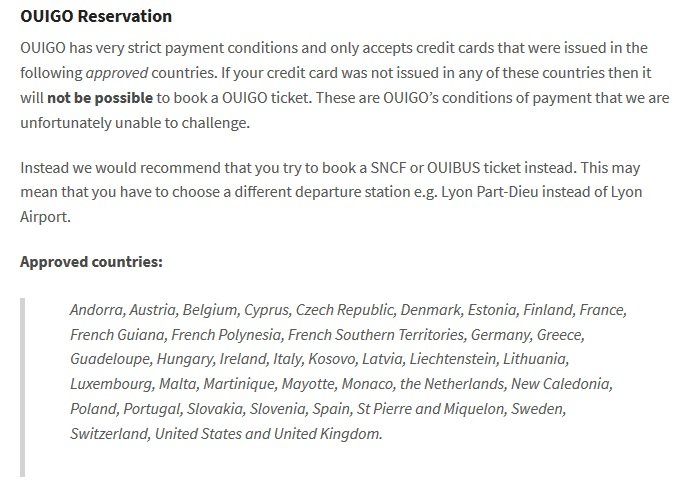
Task: Click the 'Lyon Part-Dieu' station text
Action: tap(489, 192)
